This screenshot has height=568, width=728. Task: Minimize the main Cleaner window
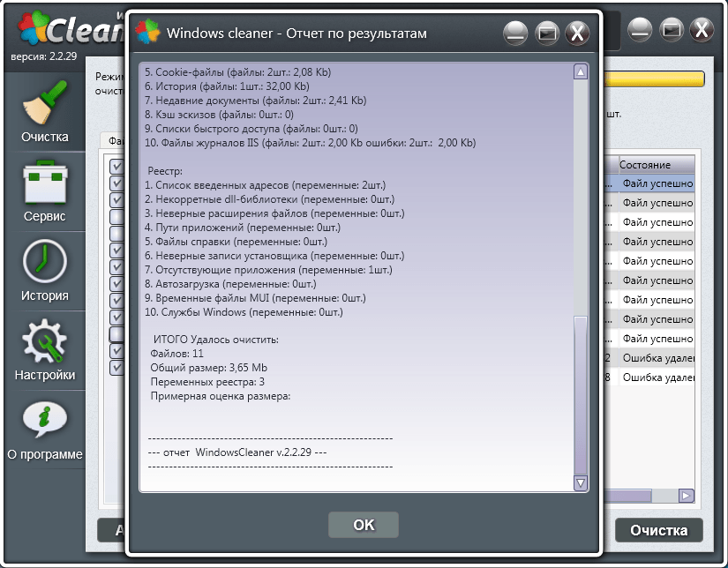pos(640,30)
